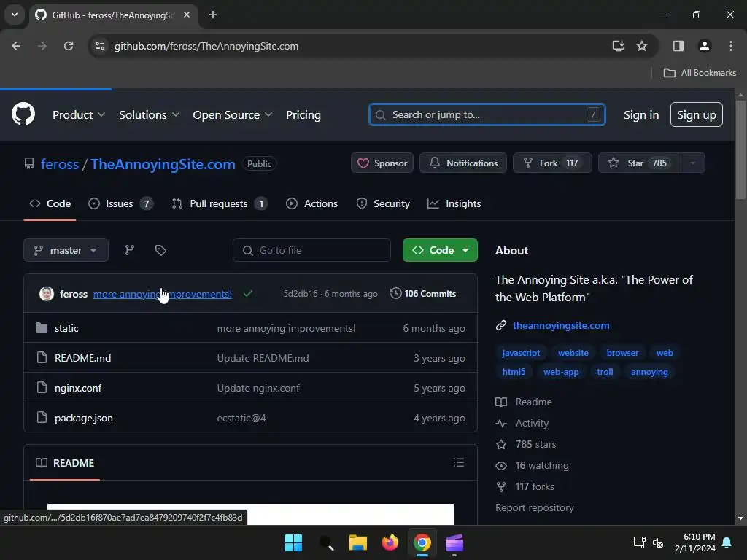The image size is (747, 560).
Task: Open All Bookmarks folder
Action: pyautogui.click(x=700, y=73)
